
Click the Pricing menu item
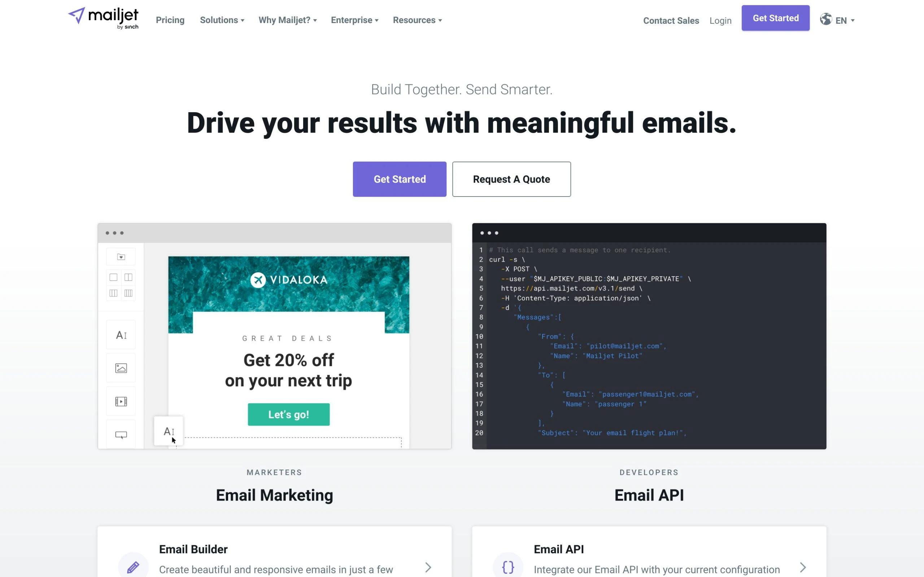coord(170,20)
